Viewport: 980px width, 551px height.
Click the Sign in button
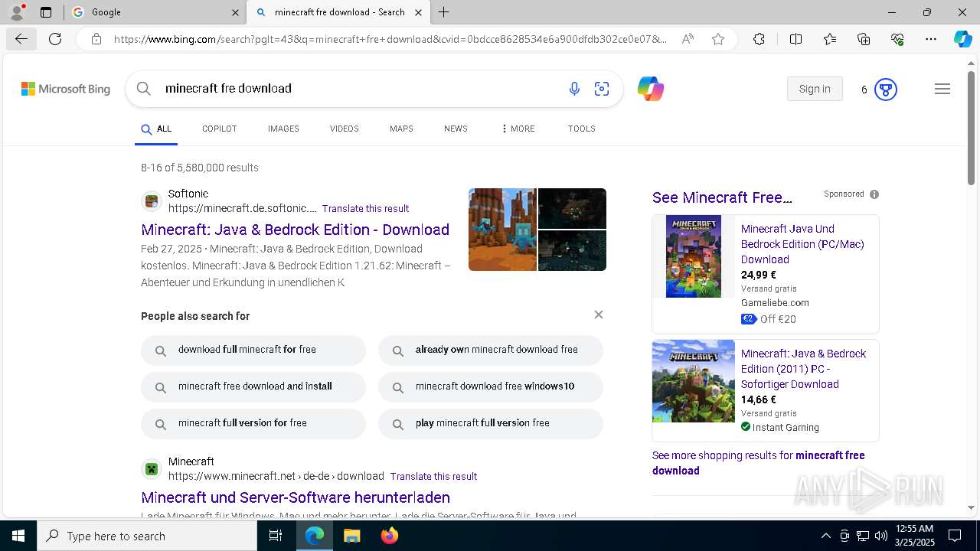pyautogui.click(x=815, y=89)
